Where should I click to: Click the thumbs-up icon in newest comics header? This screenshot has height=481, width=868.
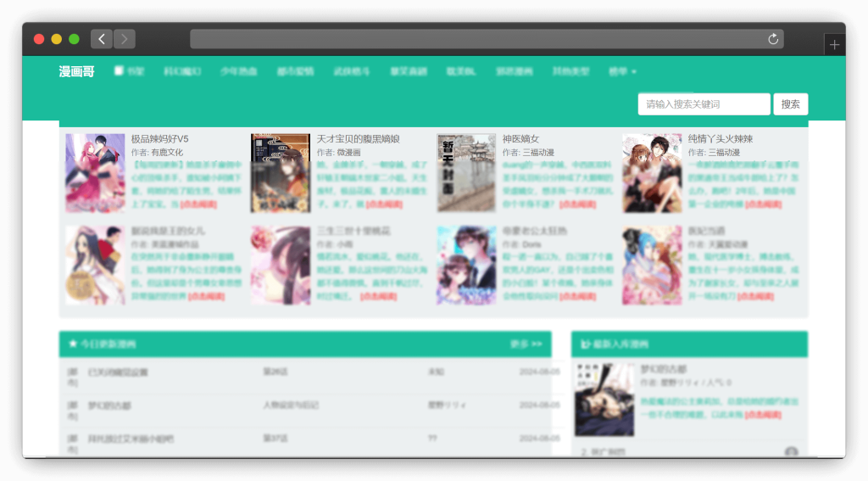click(585, 344)
